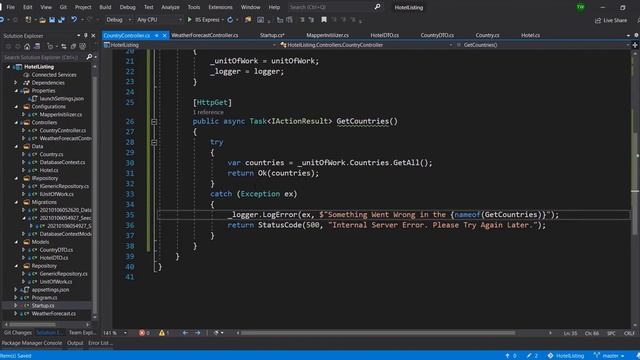Image resolution: width=640 pixels, height=360 pixels.
Task: Click the editor horizontal scrollbar thumb
Action: [378, 333]
